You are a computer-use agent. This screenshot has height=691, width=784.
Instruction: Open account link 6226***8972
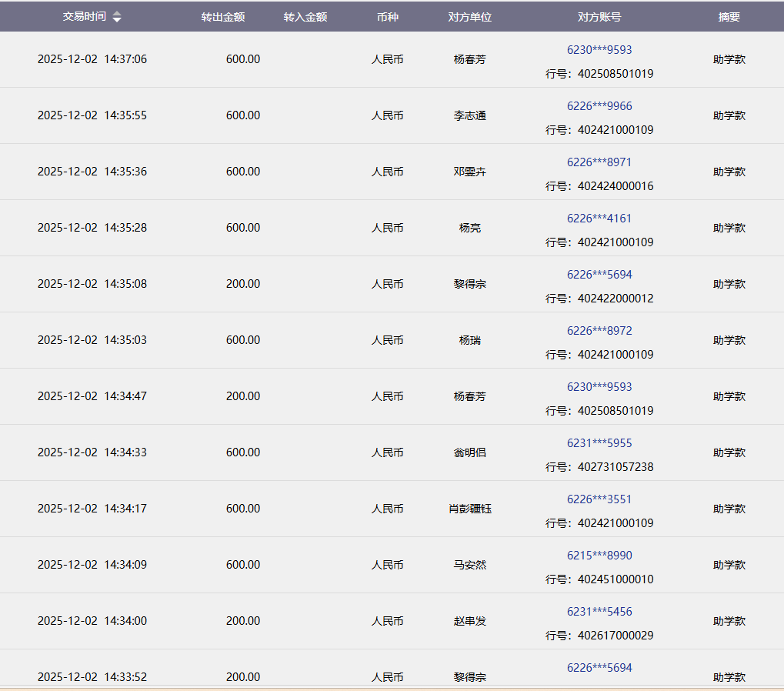tap(599, 331)
